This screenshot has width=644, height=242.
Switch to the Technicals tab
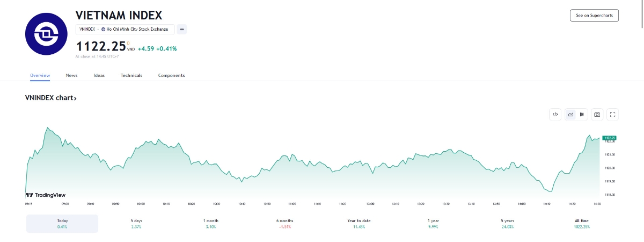click(131, 75)
